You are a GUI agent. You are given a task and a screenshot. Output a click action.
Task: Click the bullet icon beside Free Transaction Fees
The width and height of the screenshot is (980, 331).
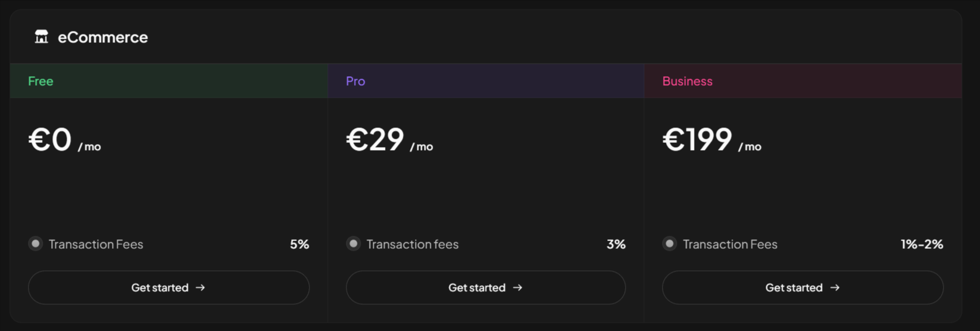(x=36, y=243)
